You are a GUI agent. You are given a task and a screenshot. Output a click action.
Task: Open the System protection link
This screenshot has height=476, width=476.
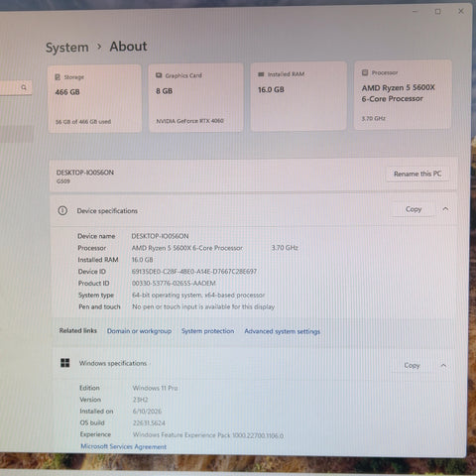(207, 331)
